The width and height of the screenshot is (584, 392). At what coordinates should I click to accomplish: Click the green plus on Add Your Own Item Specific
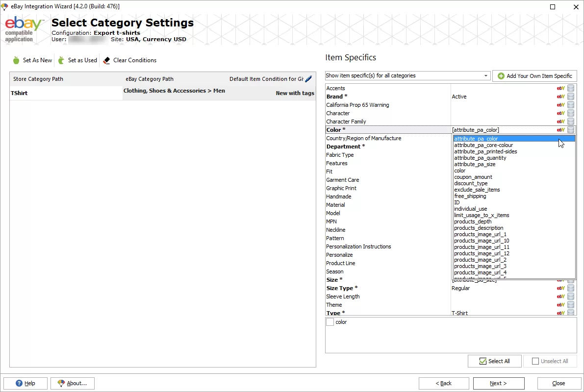click(x=501, y=76)
